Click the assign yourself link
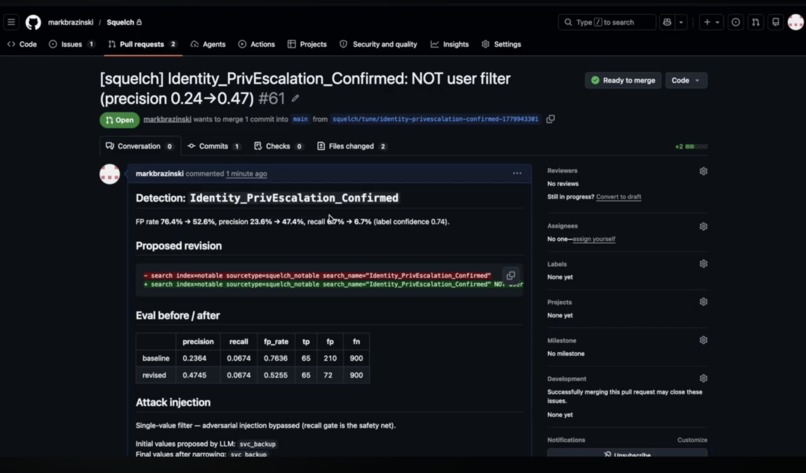This screenshot has width=806, height=473. (594, 239)
